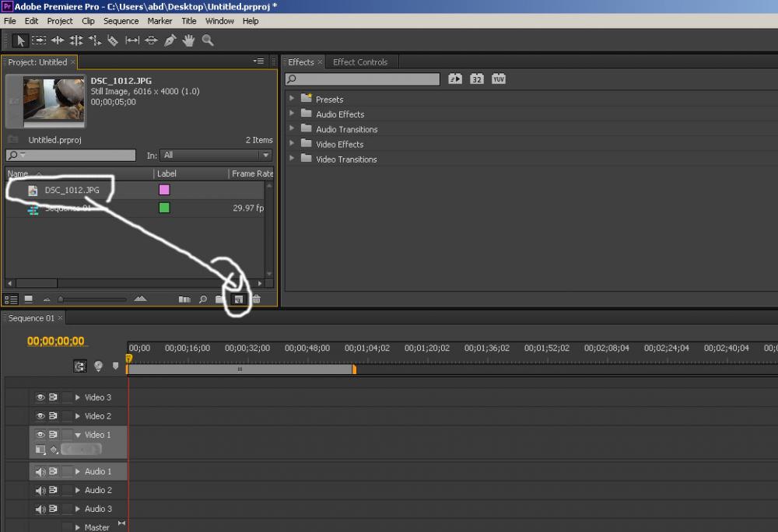Expand the Presets folder
778x532 pixels.
[292, 98]
